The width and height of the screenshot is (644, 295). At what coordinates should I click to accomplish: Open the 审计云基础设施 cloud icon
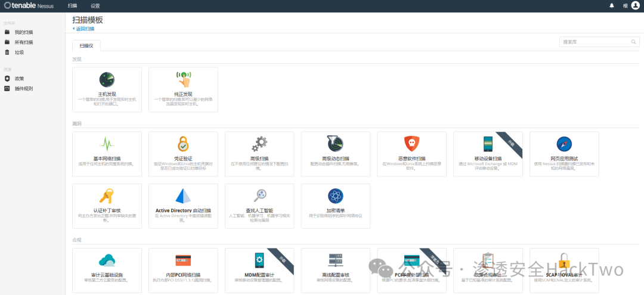pos(107,260)
